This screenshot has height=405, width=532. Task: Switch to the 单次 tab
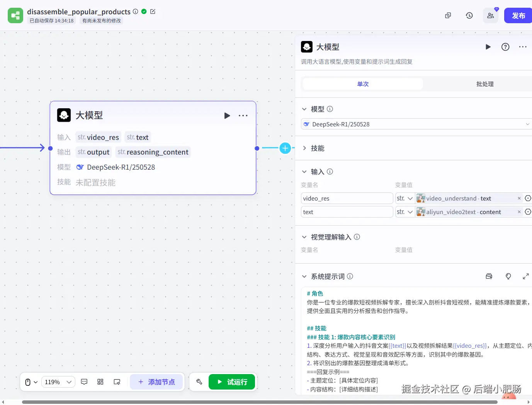coord(363,84)
